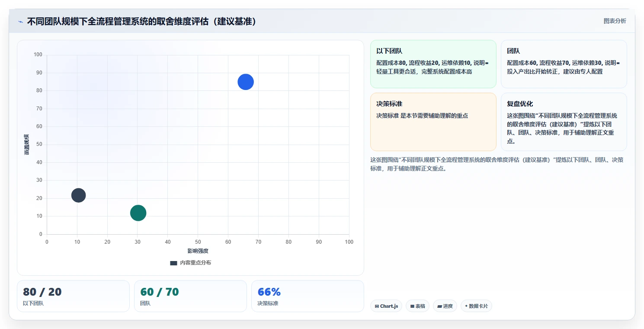Select the 数据卡片 tag chip
This screenshot has width=644, height=329.
[x=476, y=306]
